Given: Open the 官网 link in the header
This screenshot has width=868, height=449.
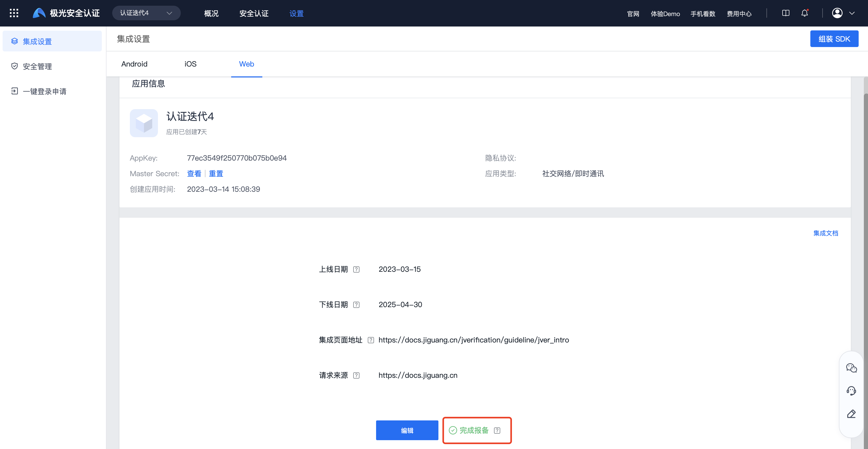Looking at the screenshot, I should click(633, 14).
